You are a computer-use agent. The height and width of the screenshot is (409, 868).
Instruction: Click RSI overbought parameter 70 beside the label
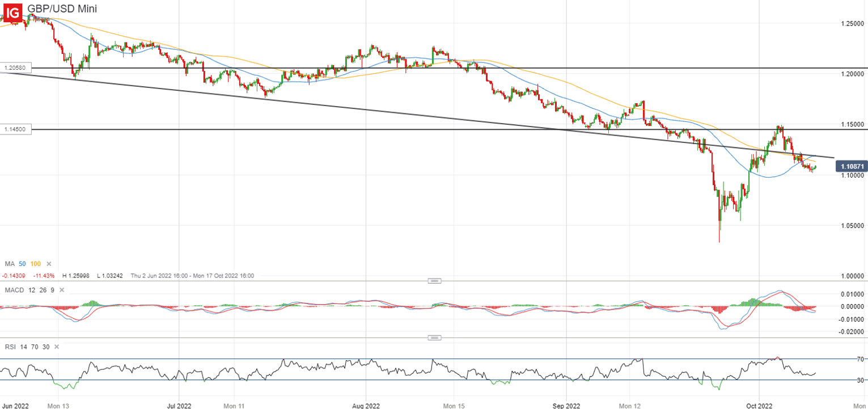point(35,347)
